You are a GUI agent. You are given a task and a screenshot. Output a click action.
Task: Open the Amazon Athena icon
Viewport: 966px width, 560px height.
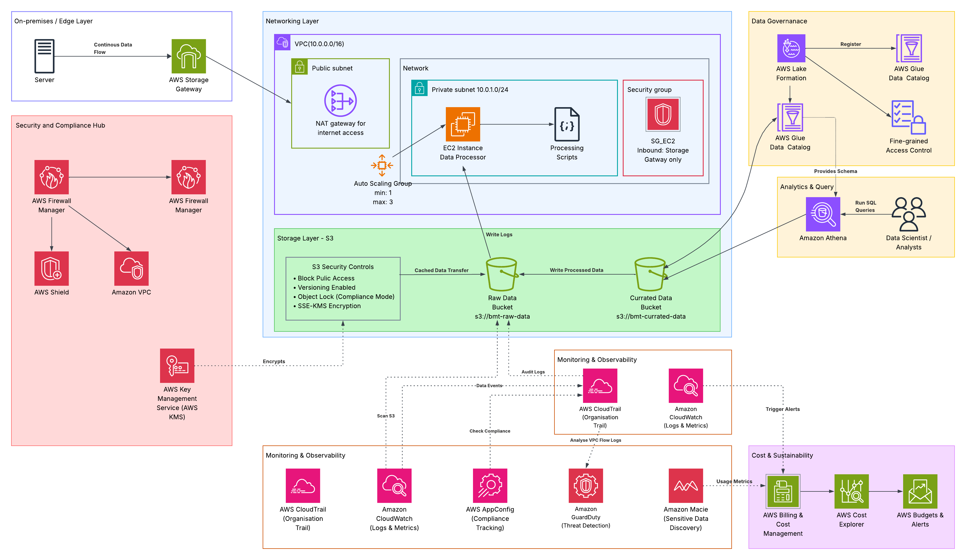[x=823, y=214]
